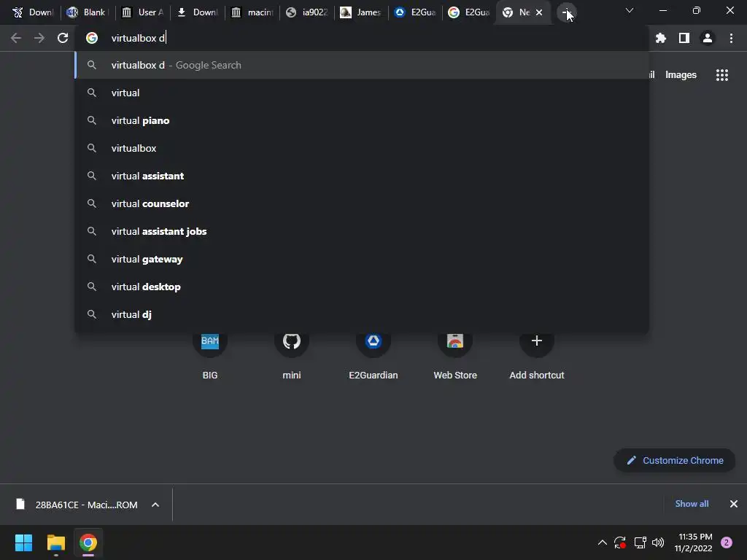Open the downloaded 28BA61CE ROM file
747x560 pixels.
[76, 505]
